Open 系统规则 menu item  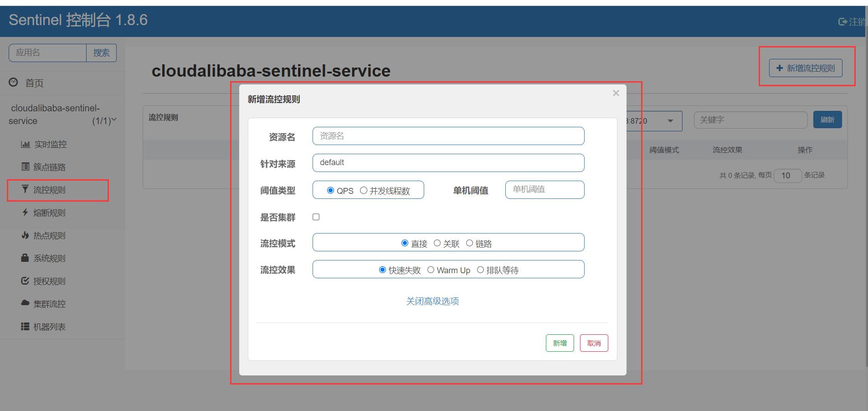coord(49,258)
